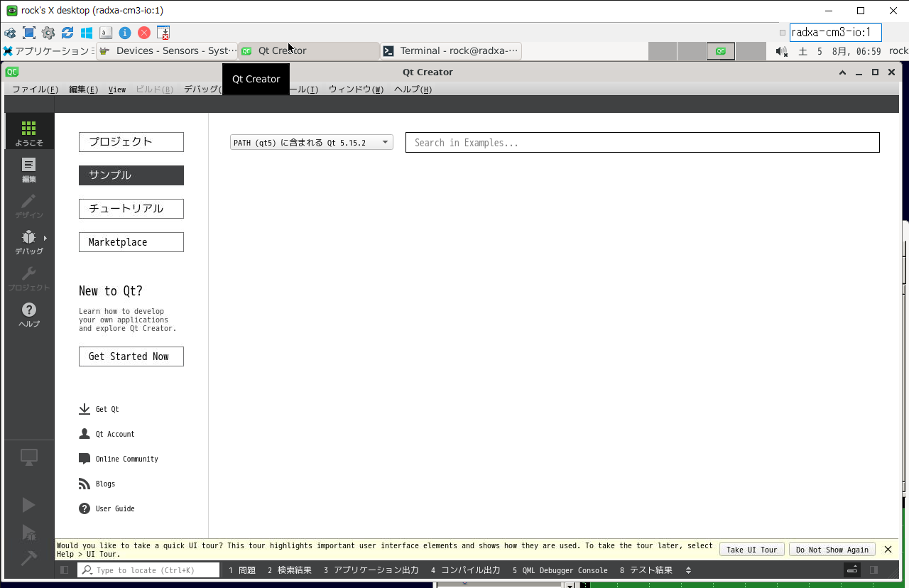The height and width of the screenshot is (588, 909).
Task: Open the Qt Account link
Action: [x=106, y=434]
